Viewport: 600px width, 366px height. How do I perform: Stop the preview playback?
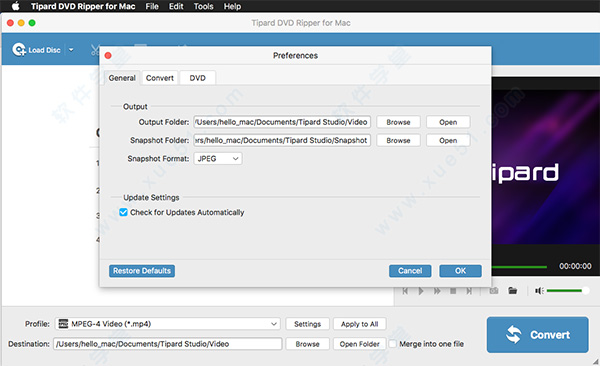(453, 291)
